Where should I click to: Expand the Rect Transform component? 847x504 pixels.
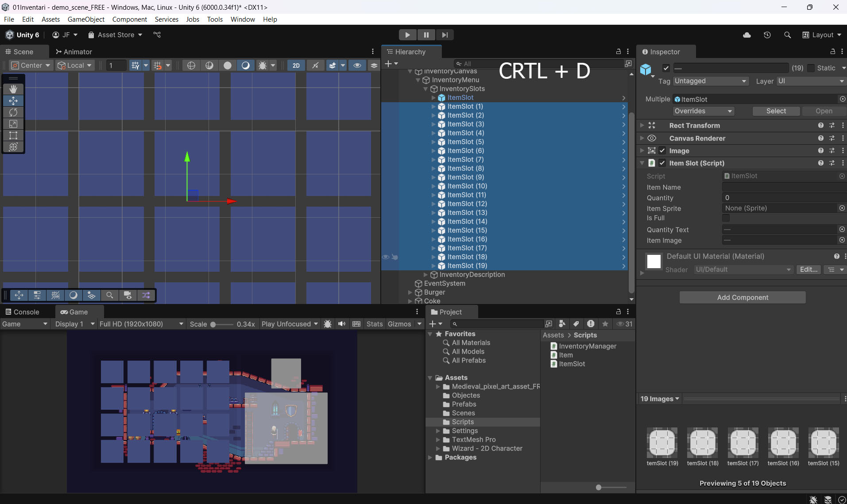(x=642, y=126)
